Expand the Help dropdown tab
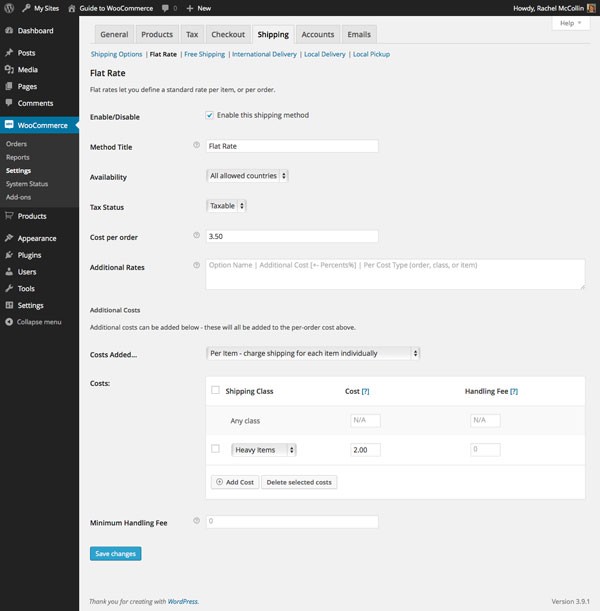600x611 pixels. [x=571, y=23]
